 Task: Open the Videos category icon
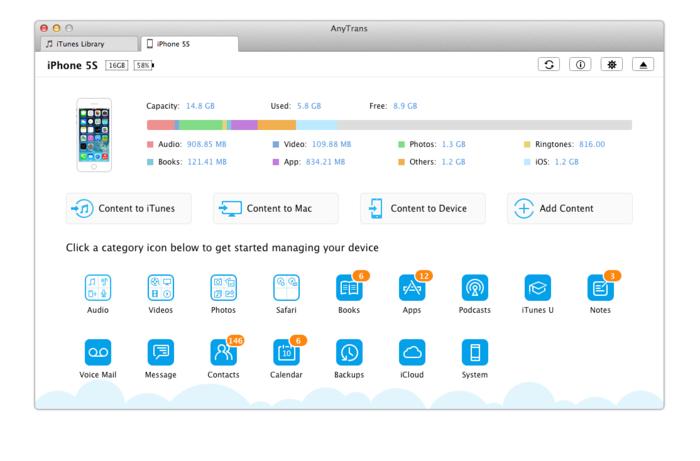tap(161, 288)
